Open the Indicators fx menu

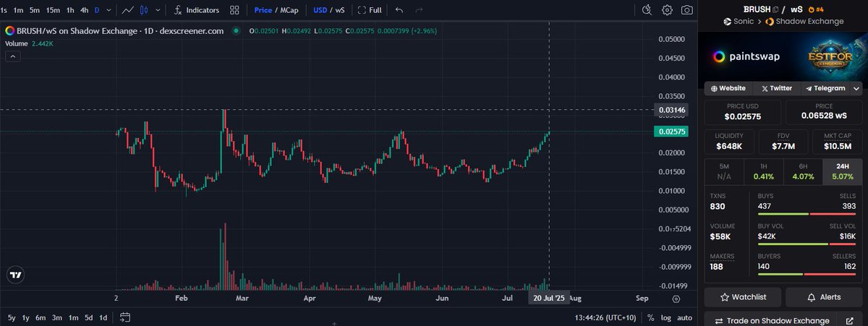point(197,11)
